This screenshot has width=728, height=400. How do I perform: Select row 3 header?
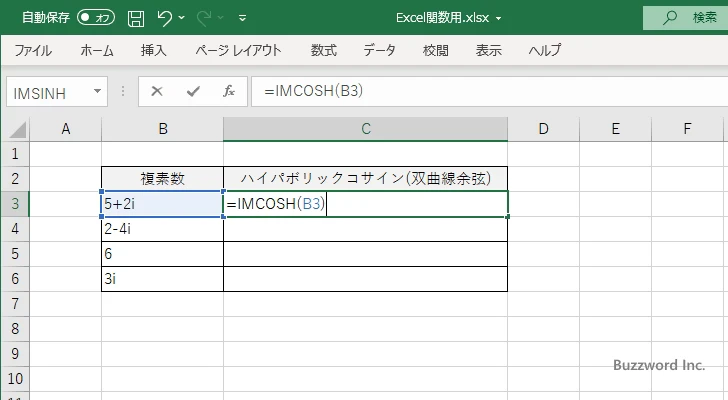pyautogui.click(x=15, y=204)
